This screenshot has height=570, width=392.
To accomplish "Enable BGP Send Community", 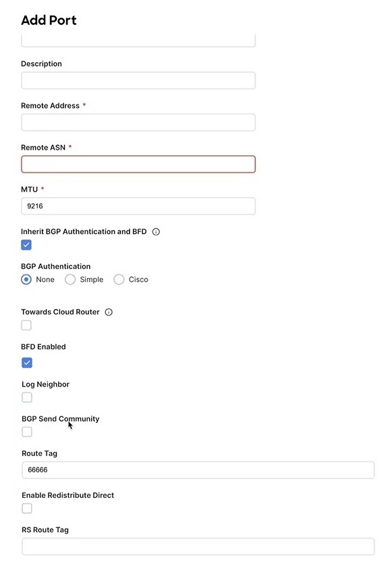I will tap(26, 432).
